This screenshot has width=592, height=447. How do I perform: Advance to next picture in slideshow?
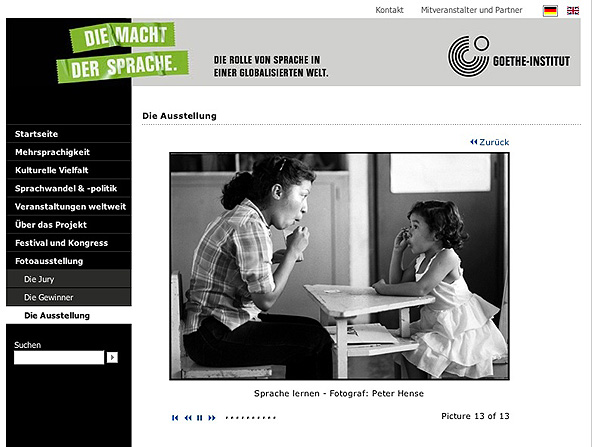[x=212, y=418]
